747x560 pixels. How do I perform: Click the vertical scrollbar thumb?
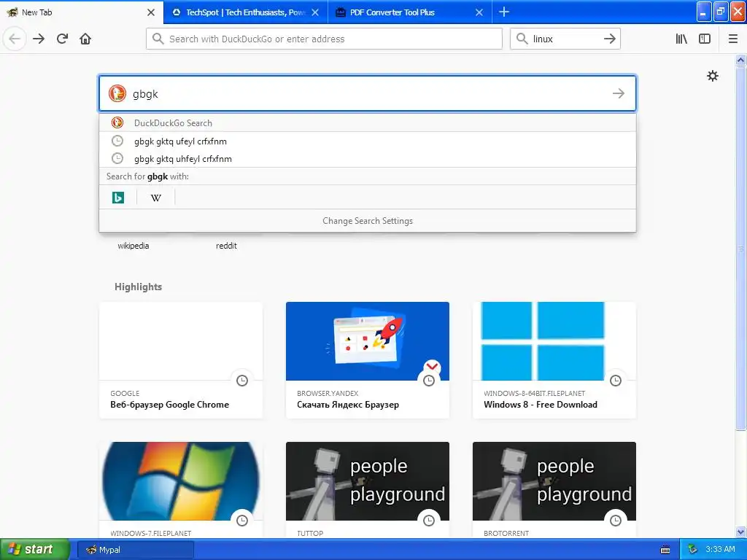point(741,248)
